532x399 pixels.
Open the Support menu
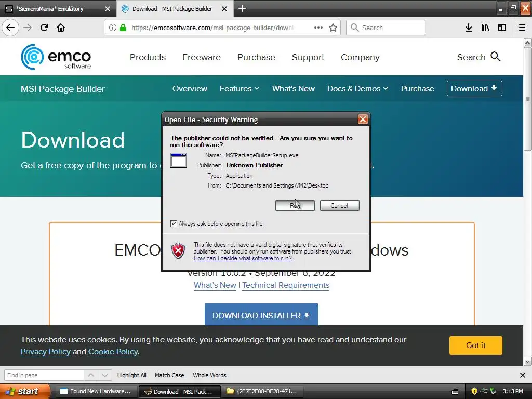click(x=308, y=57)
